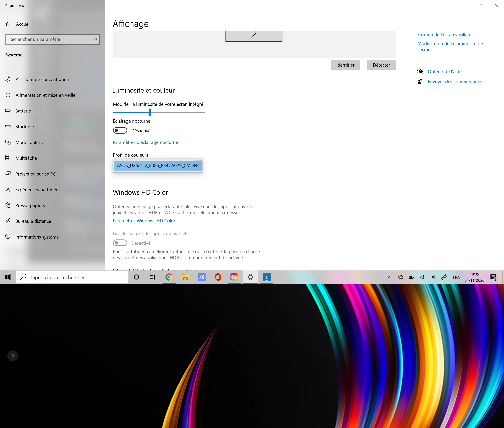Open File Explorer from taskbar

tap(185, 277)
